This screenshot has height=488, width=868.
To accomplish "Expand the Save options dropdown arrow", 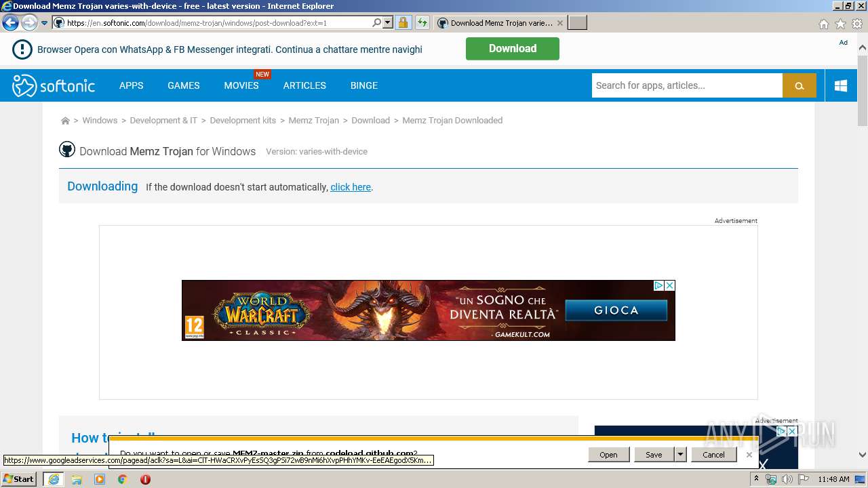I will coord(680,455).
